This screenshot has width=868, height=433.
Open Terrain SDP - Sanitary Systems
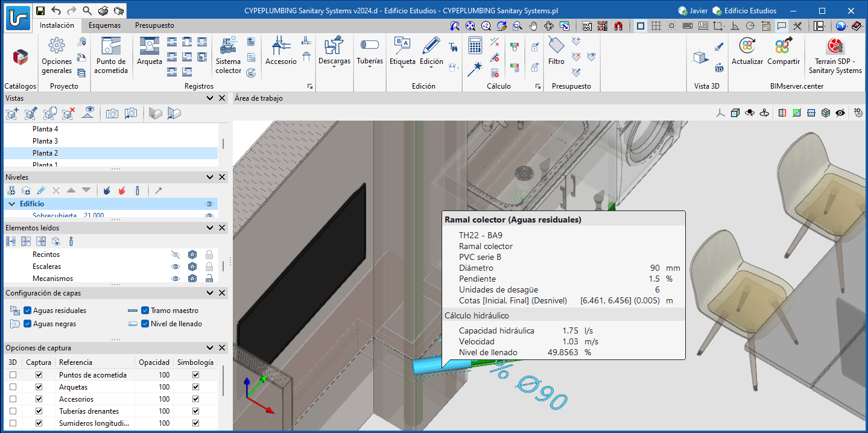coord(835,55)
